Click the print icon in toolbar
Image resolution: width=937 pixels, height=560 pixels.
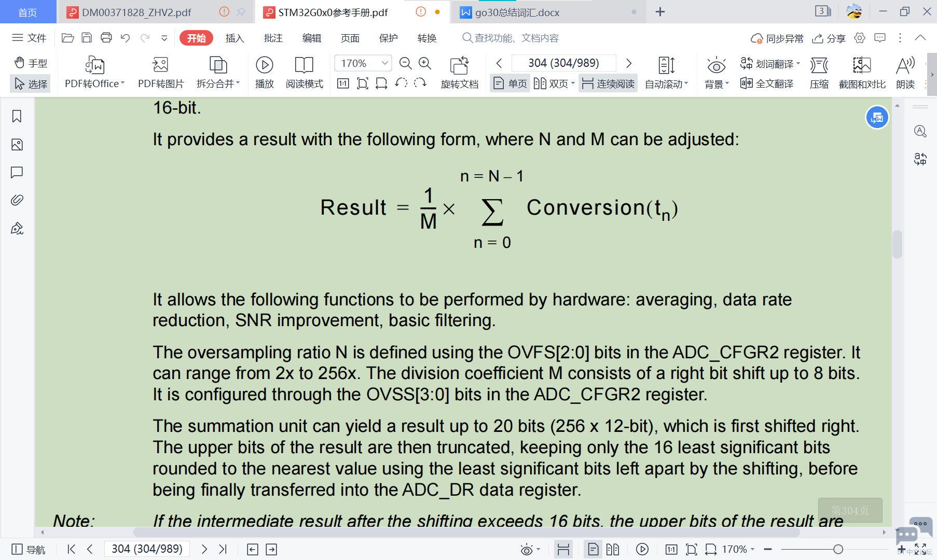pyautogui.click(x=106, y=38)
